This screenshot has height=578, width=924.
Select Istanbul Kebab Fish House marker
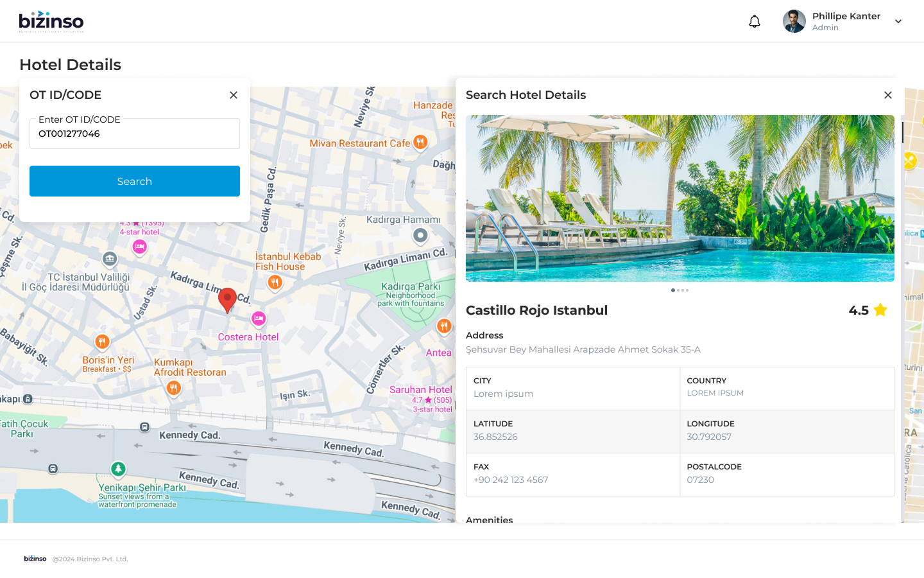point(275,283)
